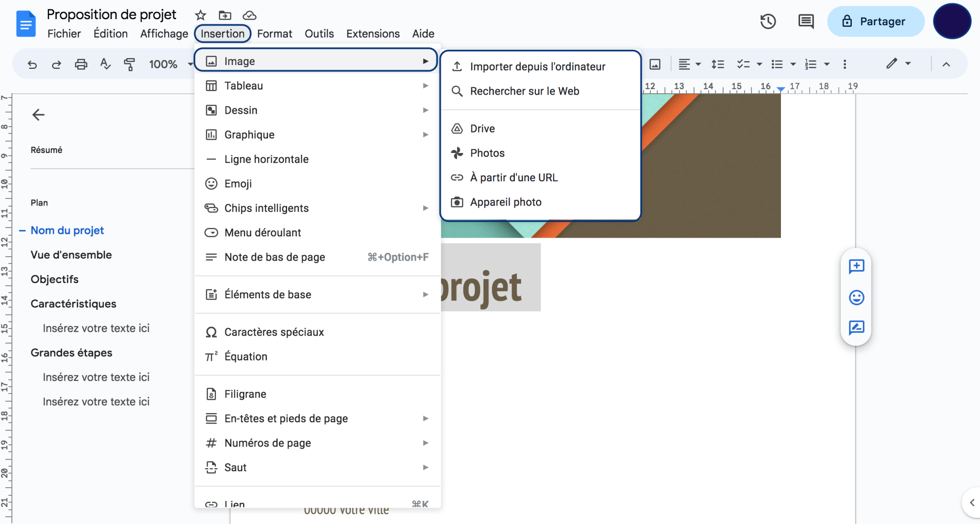
Task: Select Photos in image submenu
Action: (x=540, y=153)
